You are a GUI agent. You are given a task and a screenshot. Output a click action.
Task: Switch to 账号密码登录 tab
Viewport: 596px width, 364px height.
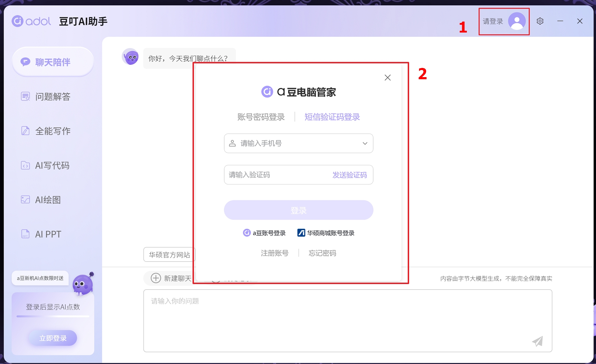(x=261, y=117)
